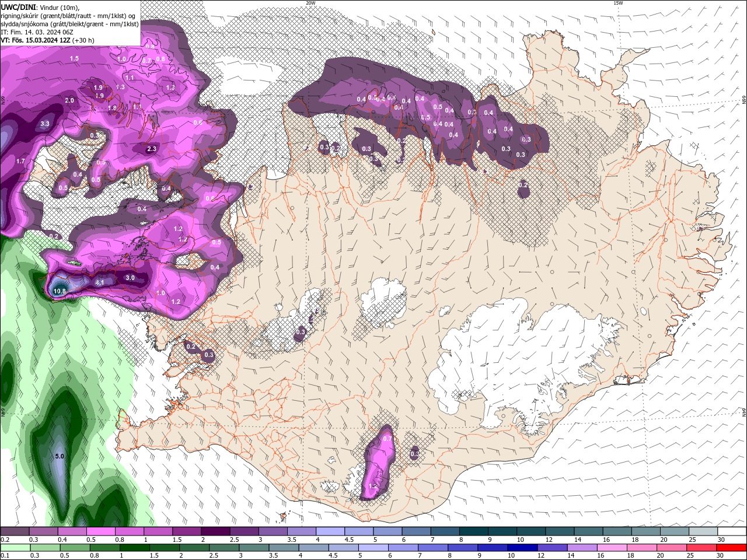
Task: Click the 1.7 value near the left edge
Action: [x=20, y=161]
